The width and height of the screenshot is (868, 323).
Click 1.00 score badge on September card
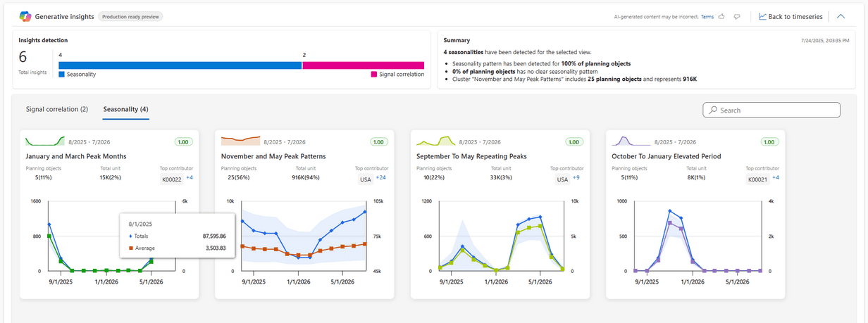point(574,141)
